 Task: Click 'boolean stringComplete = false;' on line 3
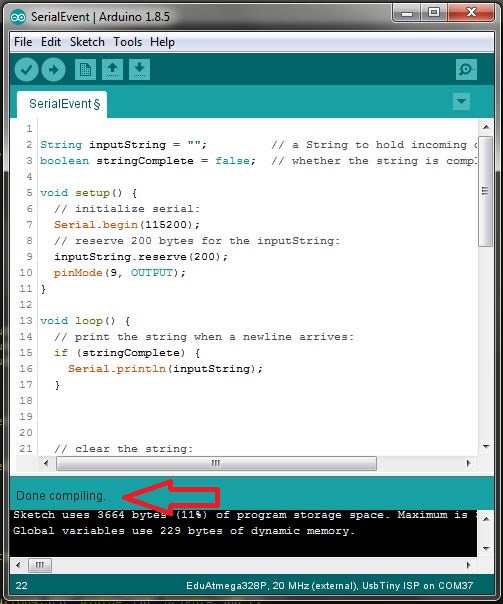(148, 161)
